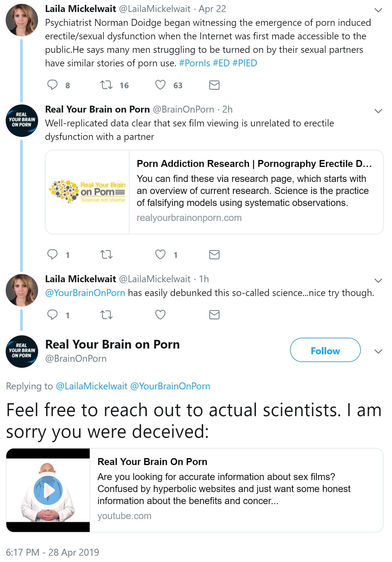Follow Real Your Brain on Porn
The image size is (392, 562).
coord(325,350)
